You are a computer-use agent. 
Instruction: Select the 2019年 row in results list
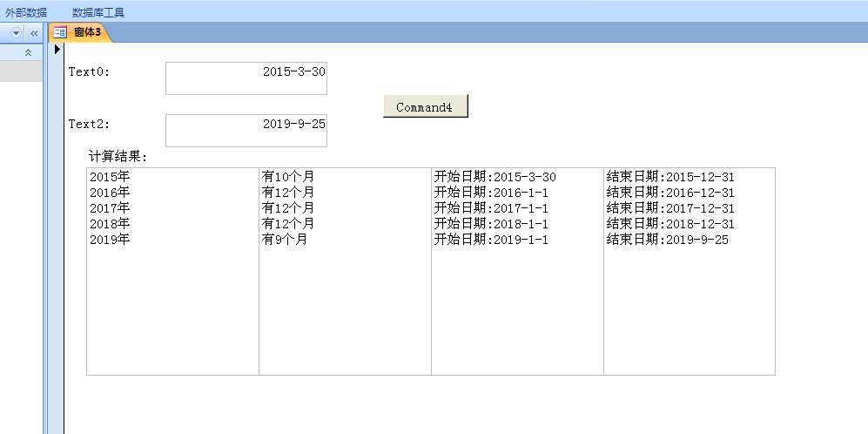[110, 240]
